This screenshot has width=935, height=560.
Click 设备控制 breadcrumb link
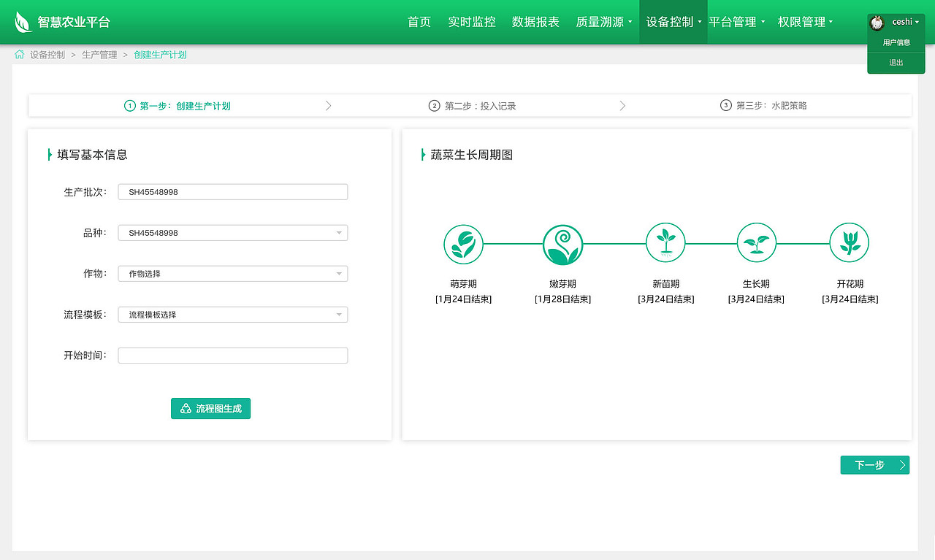tap(47, 55)
